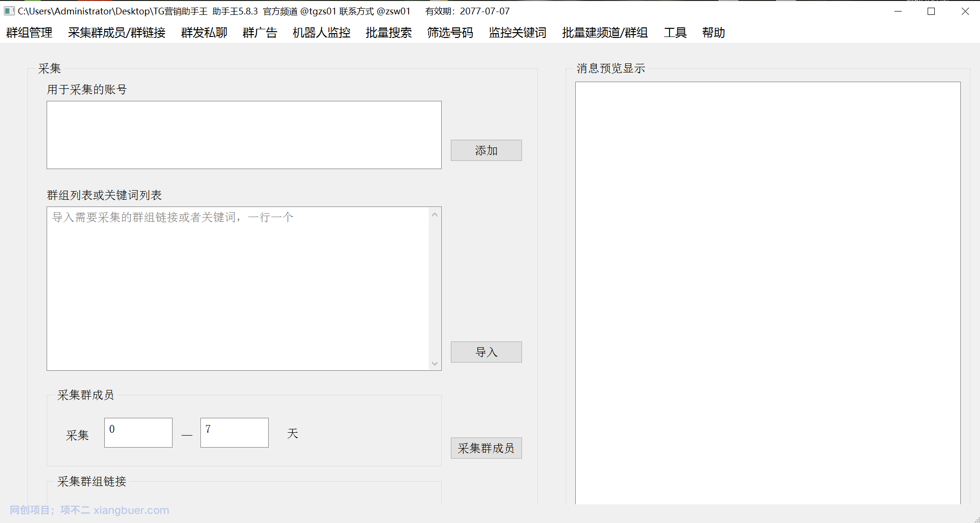Click the end day field containing 7
This screenshot has width=980, height=523.
(235, 433)
